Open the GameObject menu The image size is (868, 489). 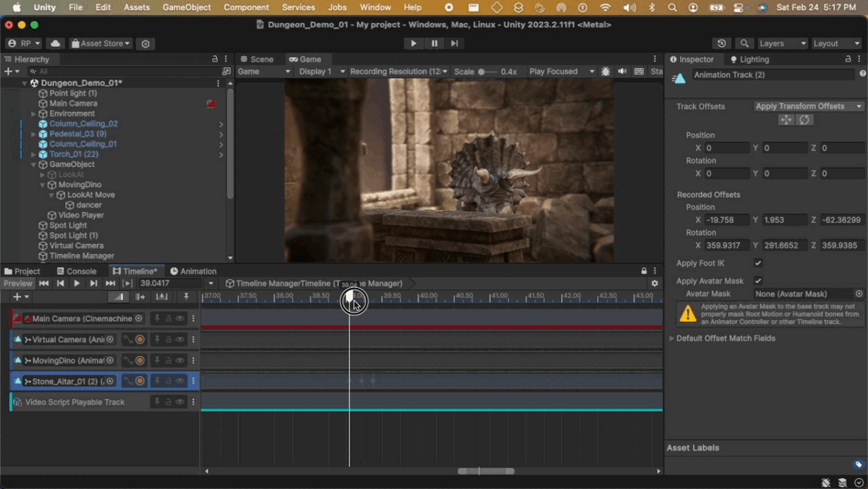187,7
